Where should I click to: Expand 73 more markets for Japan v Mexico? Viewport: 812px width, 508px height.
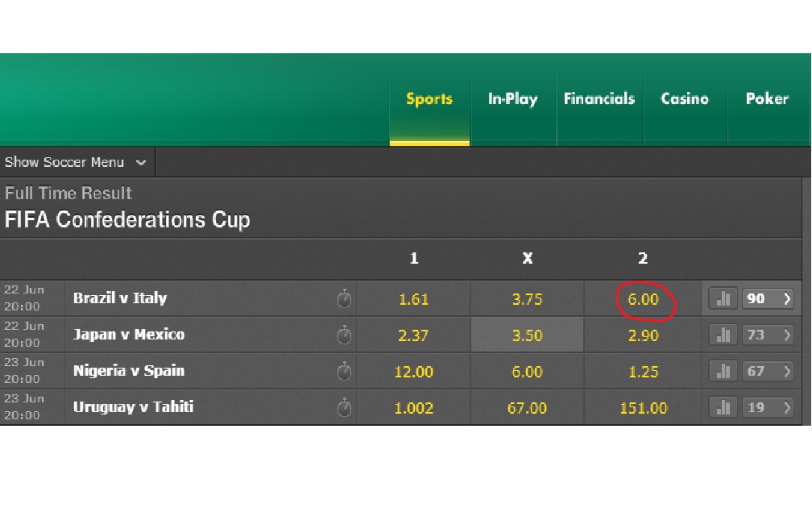tap(769, 335)
